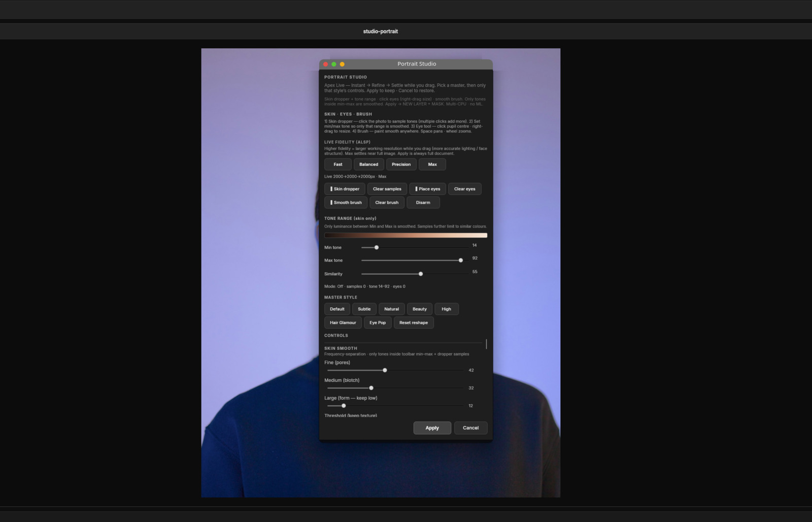Click the Large (form) slider handle
This screenshot has height=522, width=812.
tap(344, 406)
